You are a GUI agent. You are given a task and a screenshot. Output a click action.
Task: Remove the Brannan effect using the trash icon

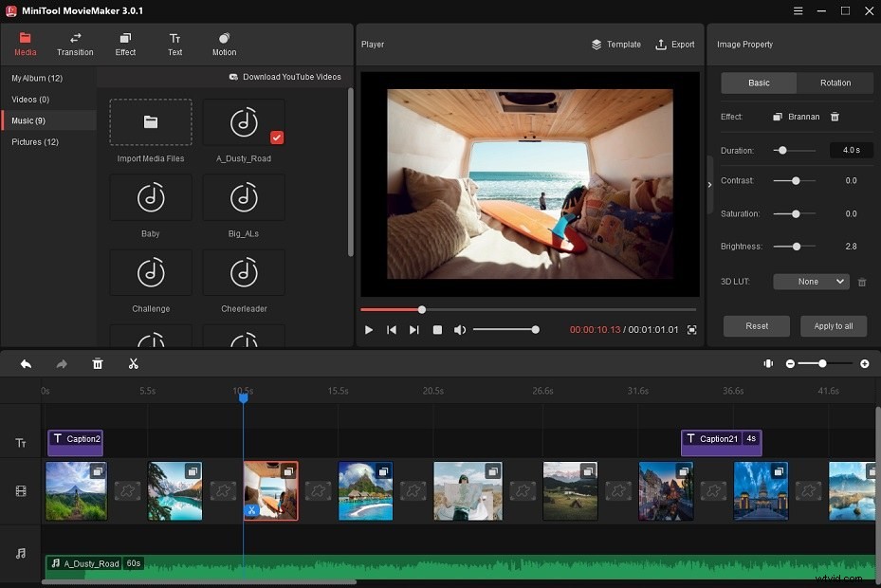(835, 116)
